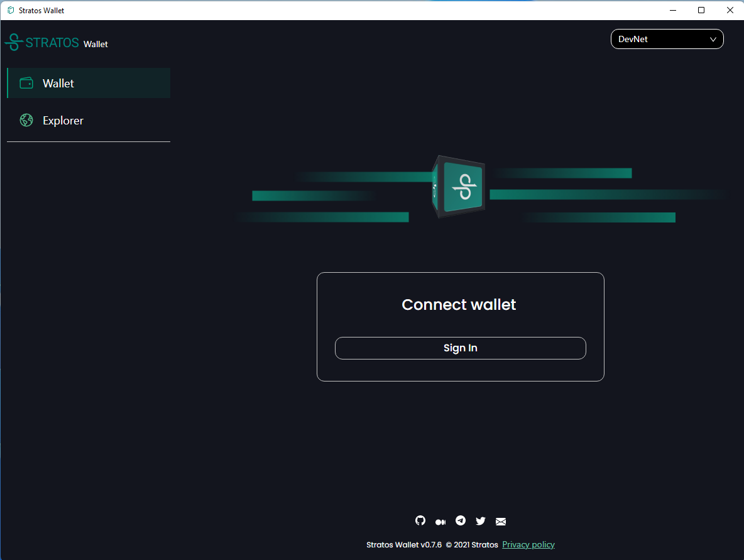Click the email envelope icon
The width and height of the screenshot is (744, 560).
tap(501, 521)
